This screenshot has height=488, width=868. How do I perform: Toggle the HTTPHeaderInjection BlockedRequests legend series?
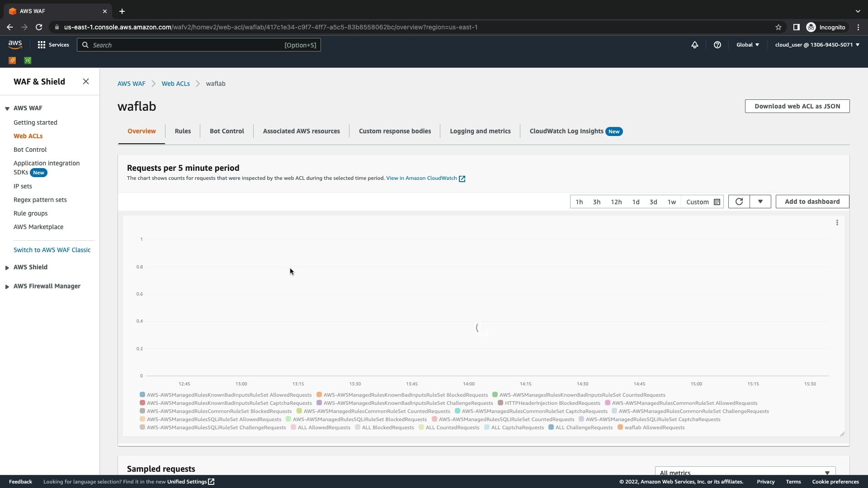(x=552, y=403)
